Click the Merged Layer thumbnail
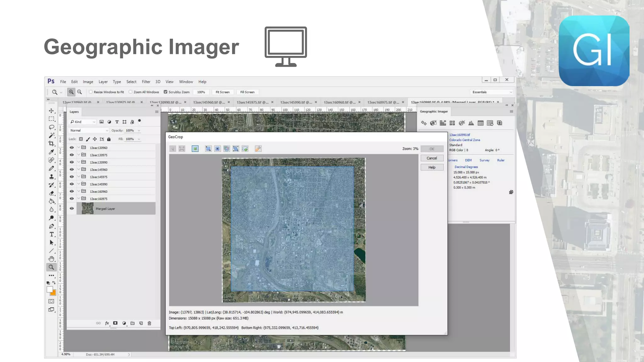Viewport: 644px width, 362px height. click(87, 208)
